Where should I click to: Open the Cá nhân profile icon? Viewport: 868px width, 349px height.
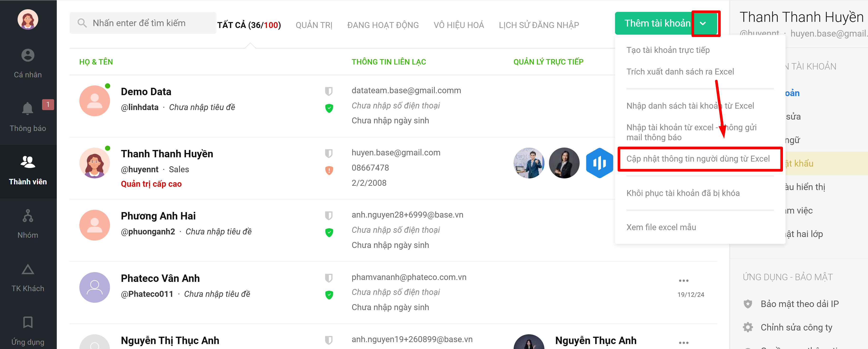pos(28,55)
